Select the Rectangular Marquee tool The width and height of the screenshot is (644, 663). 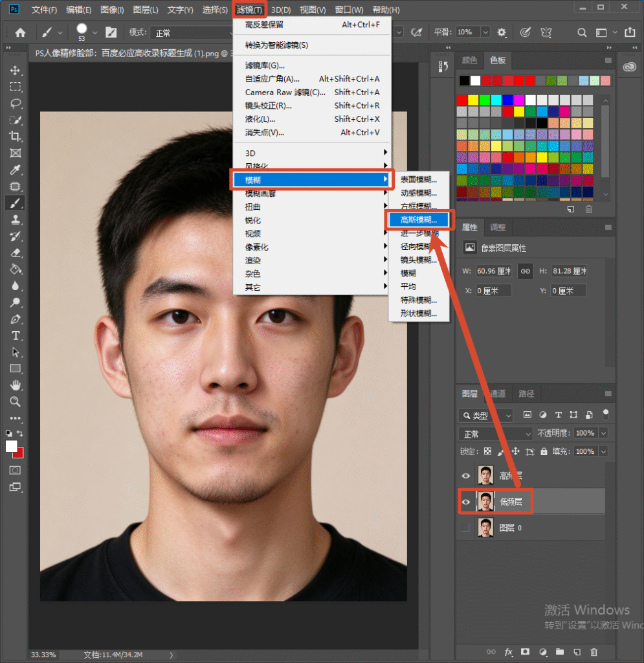16,87
